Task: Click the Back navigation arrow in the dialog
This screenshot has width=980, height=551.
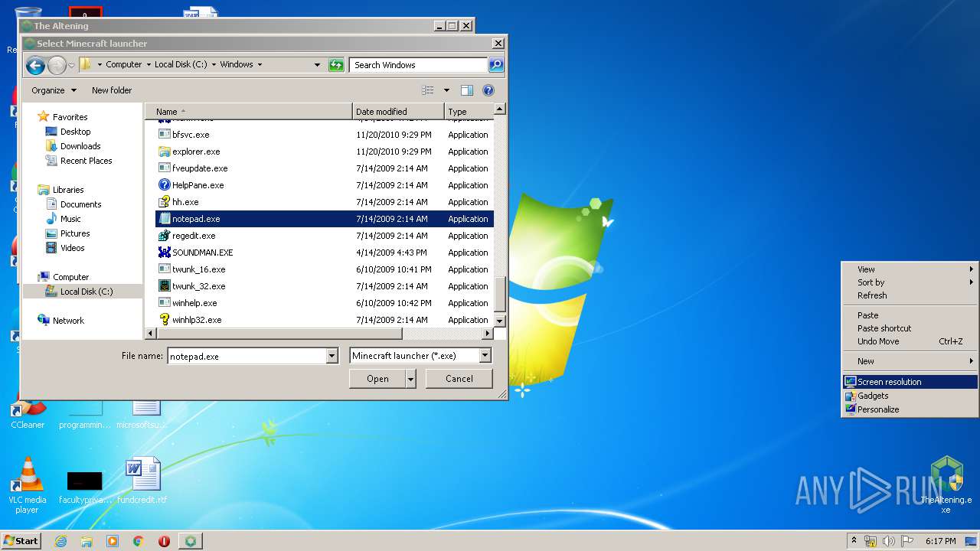Action: [x=35, y=66]
